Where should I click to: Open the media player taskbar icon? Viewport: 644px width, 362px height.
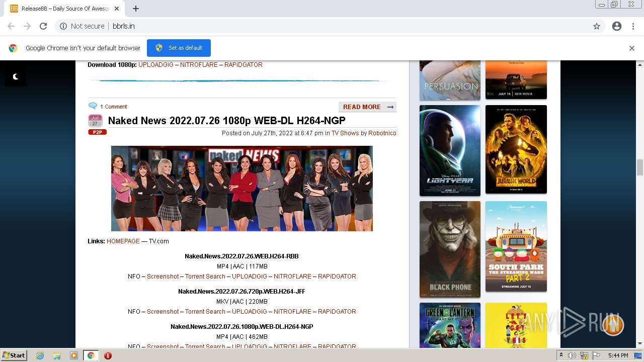74,355
